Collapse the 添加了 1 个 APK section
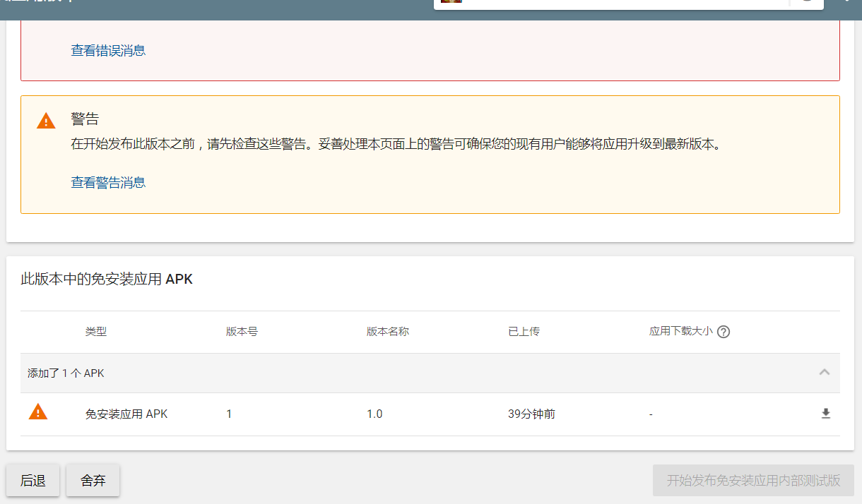Viewport: 862px width, 504px height. 825,372
